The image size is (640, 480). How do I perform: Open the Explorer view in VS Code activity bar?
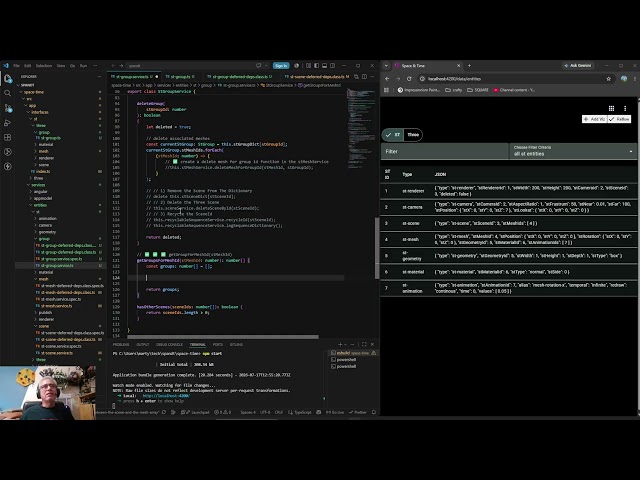pos(8,78)
